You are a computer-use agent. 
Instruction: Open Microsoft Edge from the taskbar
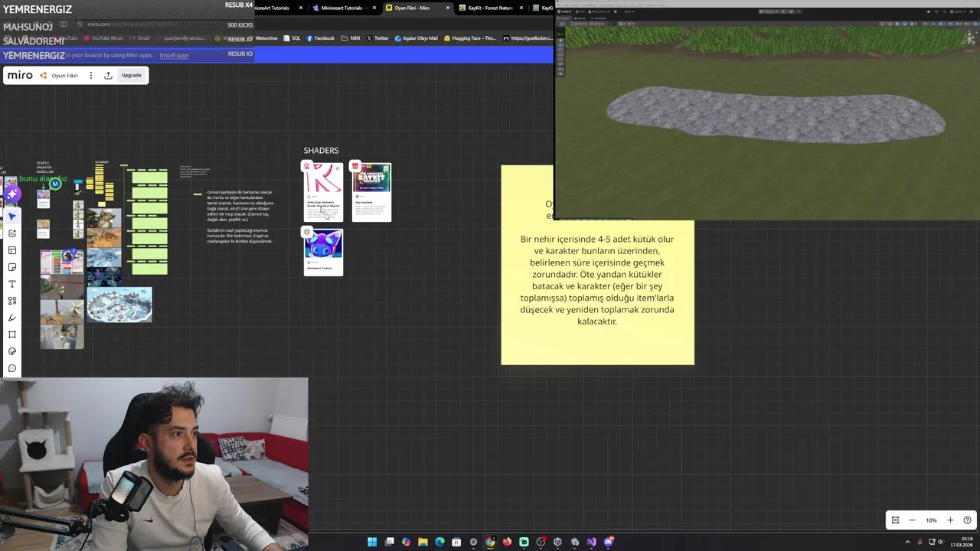pyautogui.click(x=439, y=542)
